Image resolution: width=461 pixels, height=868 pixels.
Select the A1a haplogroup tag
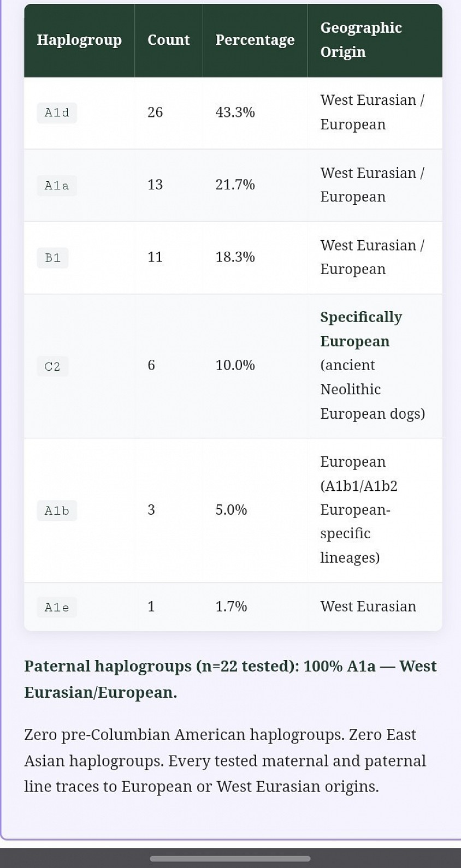tap(57, 186)
